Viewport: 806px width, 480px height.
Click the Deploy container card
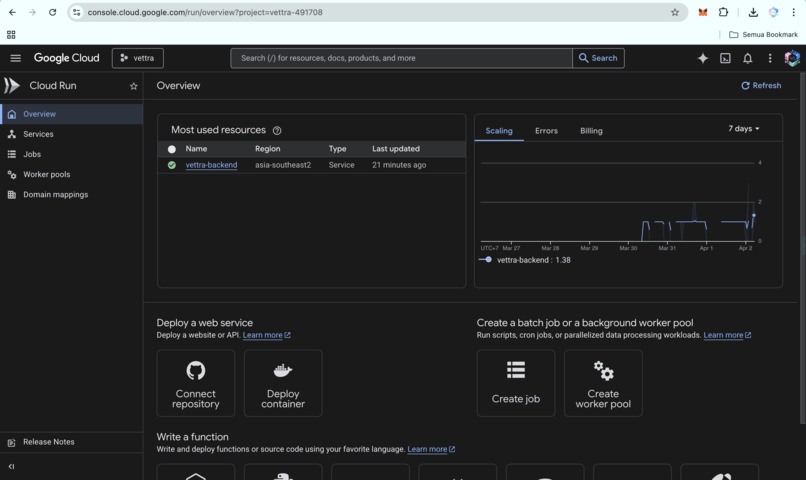[x=283, y=383]
